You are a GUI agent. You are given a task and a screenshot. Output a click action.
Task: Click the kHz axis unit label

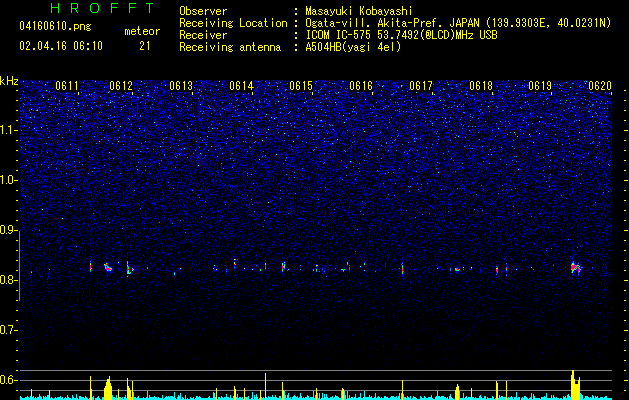(9, 81)
